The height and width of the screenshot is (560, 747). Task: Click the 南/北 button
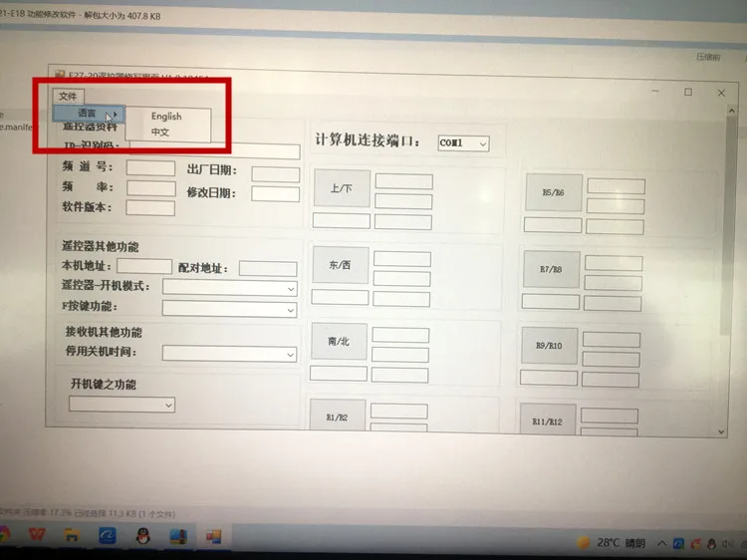[339, 341]
